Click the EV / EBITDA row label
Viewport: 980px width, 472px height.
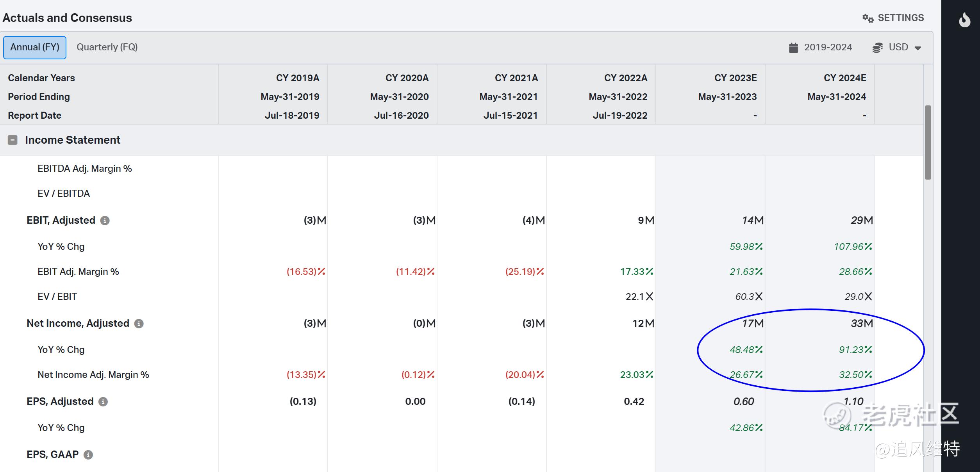click(x=64, y=194)
